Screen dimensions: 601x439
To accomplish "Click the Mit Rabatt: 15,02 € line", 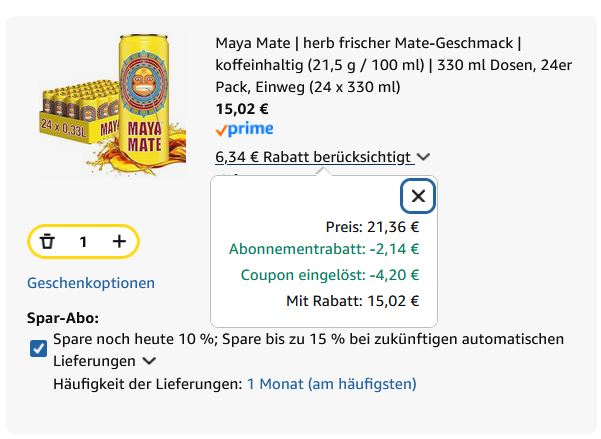I will [353, 300].
